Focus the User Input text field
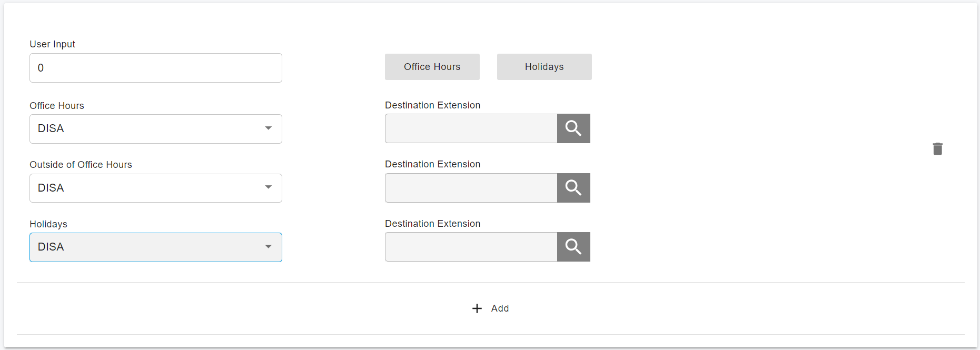 pyautogui.click(x=155, y=68)
